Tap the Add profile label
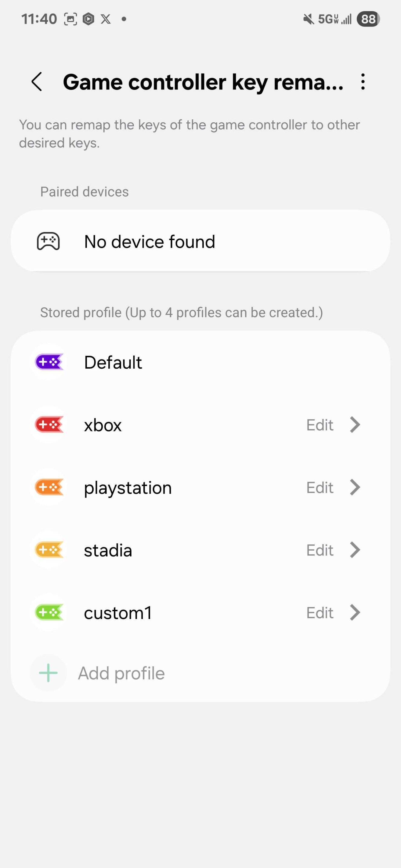This screenshot has height=868, width=401. (121, 673)
